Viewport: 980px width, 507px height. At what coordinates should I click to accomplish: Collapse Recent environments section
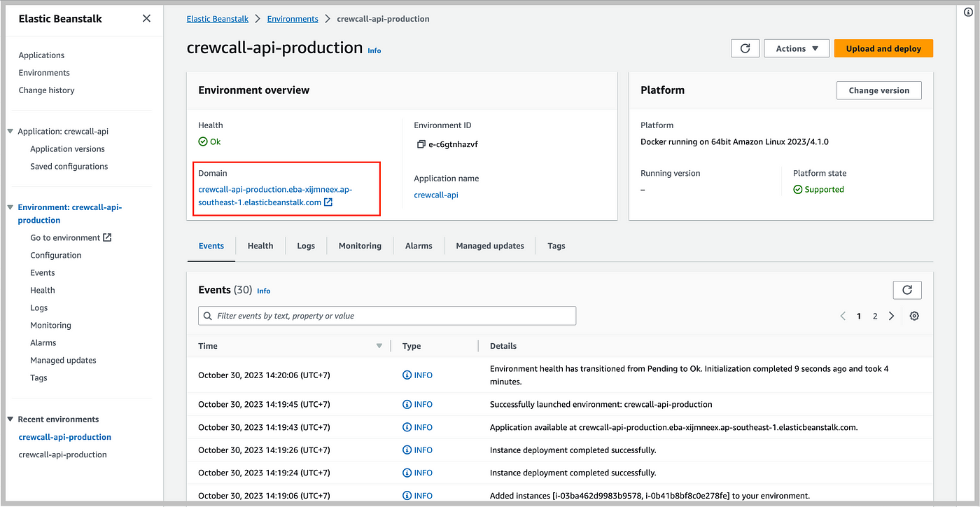tap(10, 419)
